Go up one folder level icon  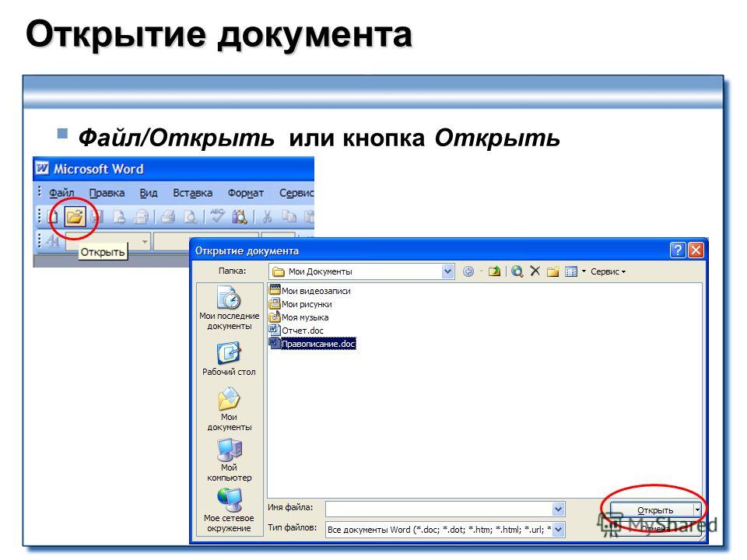pyautogui.click(x=495, y=271)
